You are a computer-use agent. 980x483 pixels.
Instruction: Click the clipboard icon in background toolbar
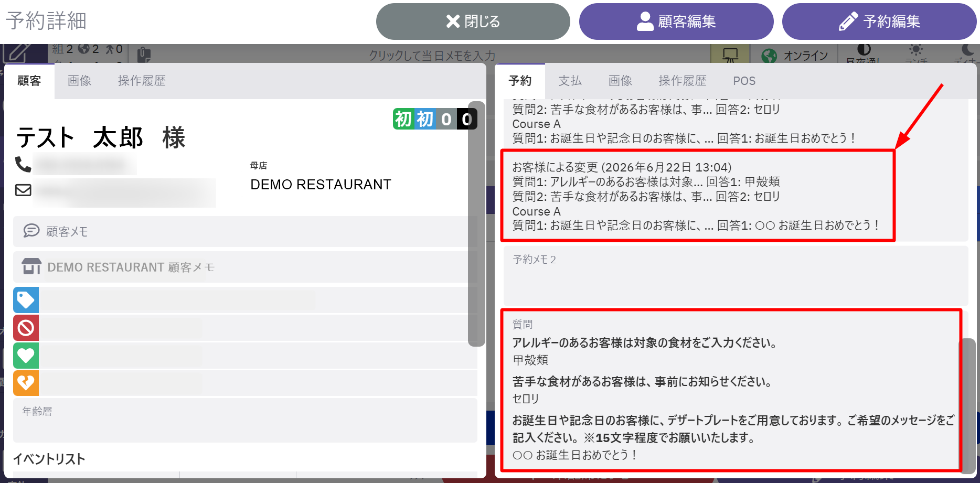144,55
